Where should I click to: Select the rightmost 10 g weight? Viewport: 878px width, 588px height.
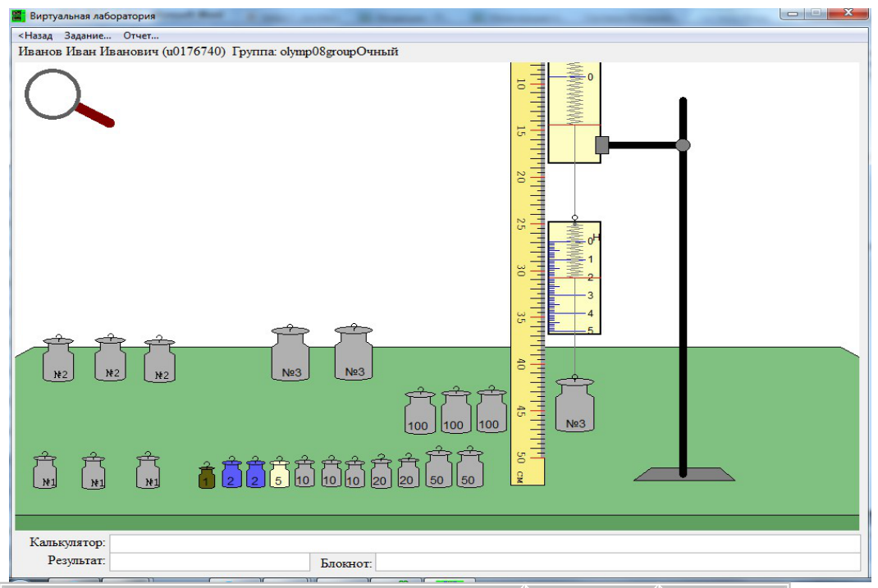click(x=354, y=472)
